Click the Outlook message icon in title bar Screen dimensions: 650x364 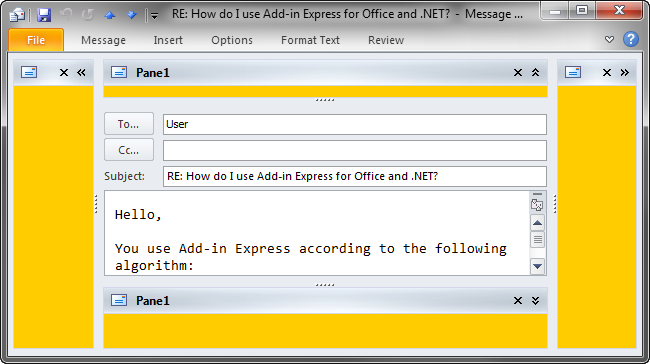[x=17, y=15]
